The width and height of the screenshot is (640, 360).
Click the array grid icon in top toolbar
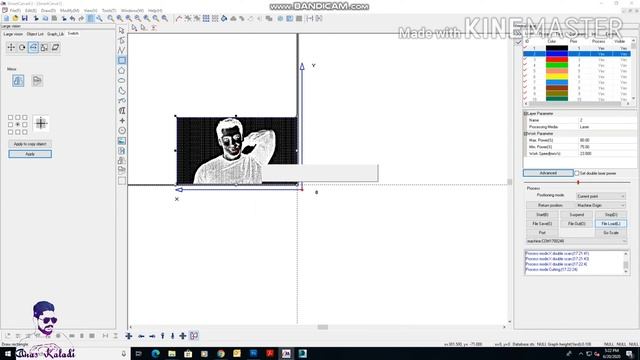point(206,18)
